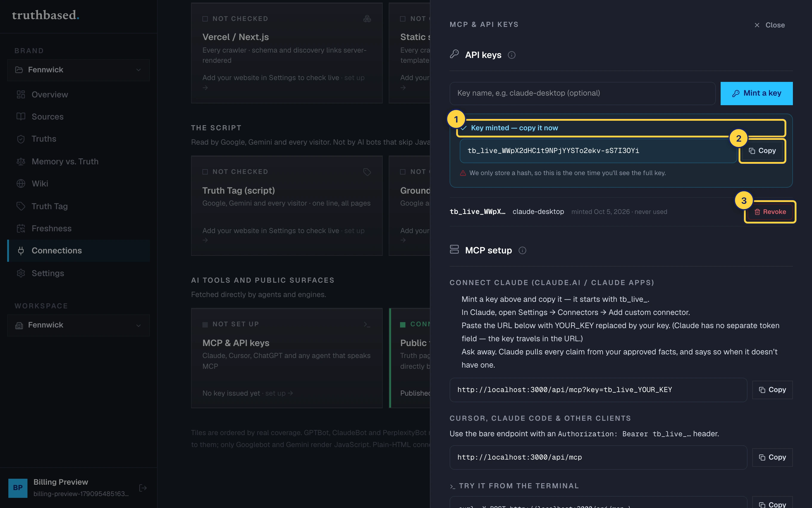Click the icon on the Vercel / Next.js tile
The width and height of the screenshot is (812, 508).
click(x=367, y=19)
